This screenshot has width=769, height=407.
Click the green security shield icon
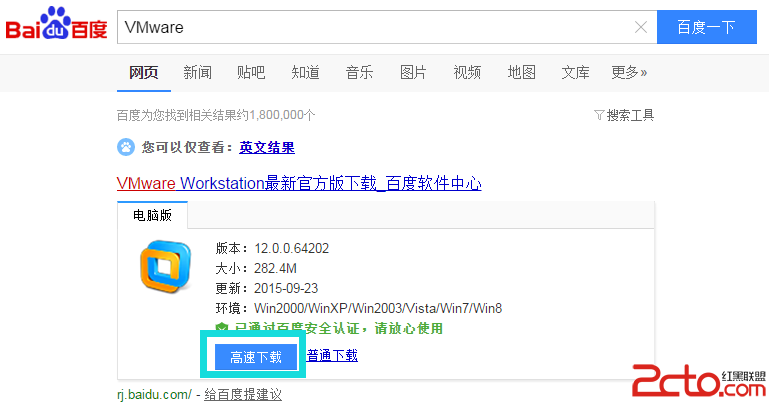point(222,328)
